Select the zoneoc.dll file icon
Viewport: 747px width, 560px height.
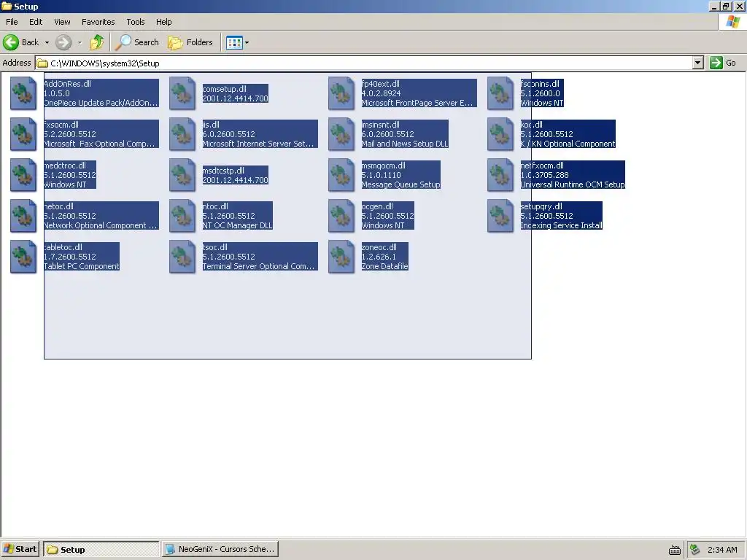click(x=341, y=257)
